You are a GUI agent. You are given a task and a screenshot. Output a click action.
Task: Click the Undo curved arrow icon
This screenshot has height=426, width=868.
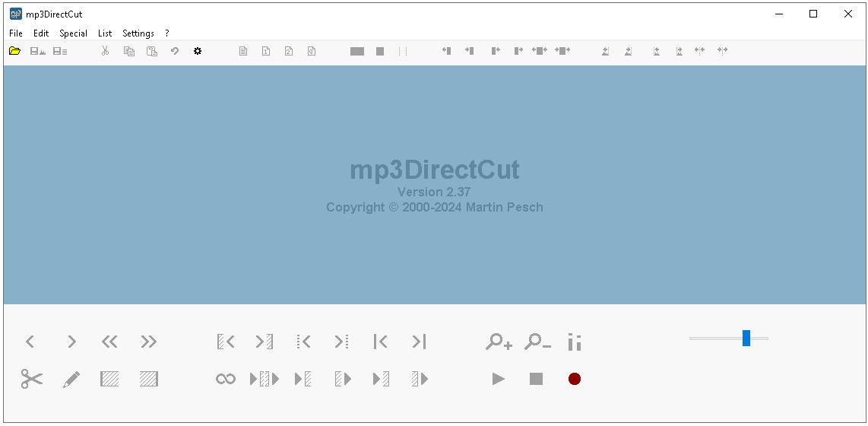coord(174,51)
